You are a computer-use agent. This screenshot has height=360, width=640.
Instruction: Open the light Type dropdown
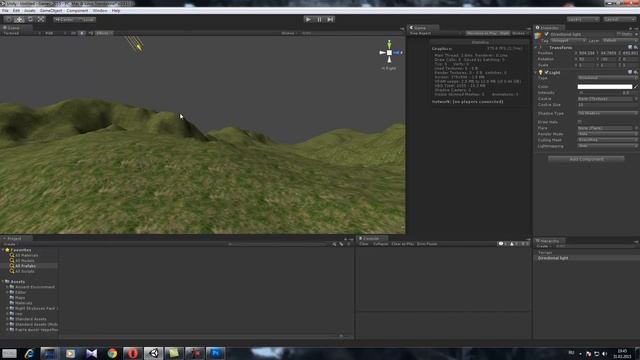point(607,78)
